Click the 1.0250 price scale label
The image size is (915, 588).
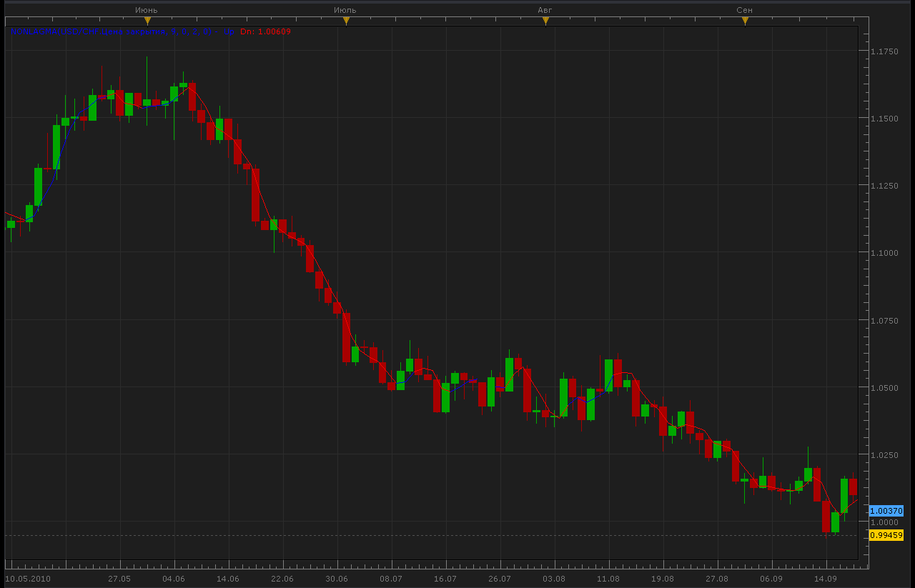(x=884, y=455)
